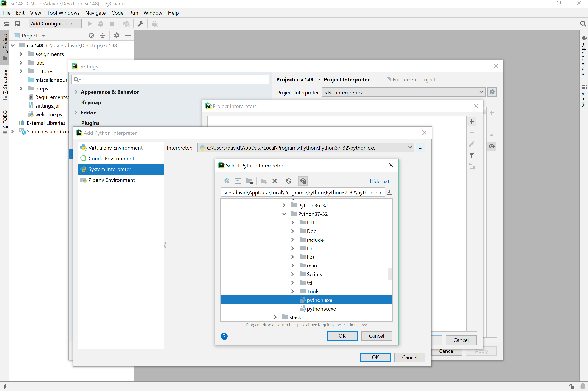Open the Tool Windows menu
Screen dimensions: 588x391
tap(63, 13)
